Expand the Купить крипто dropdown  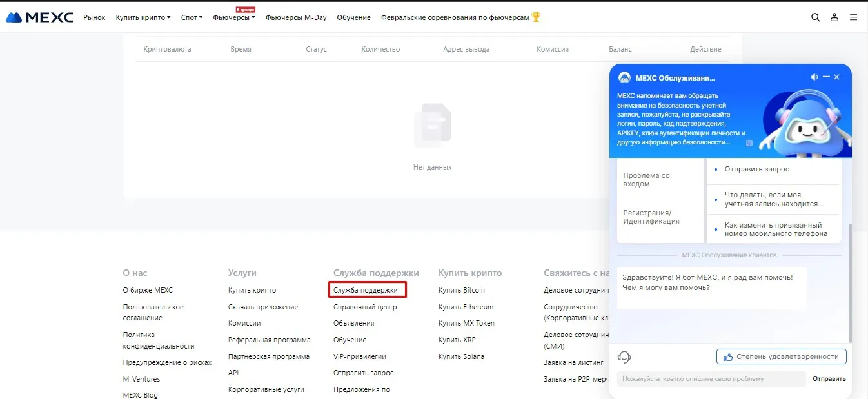point(143,17)
